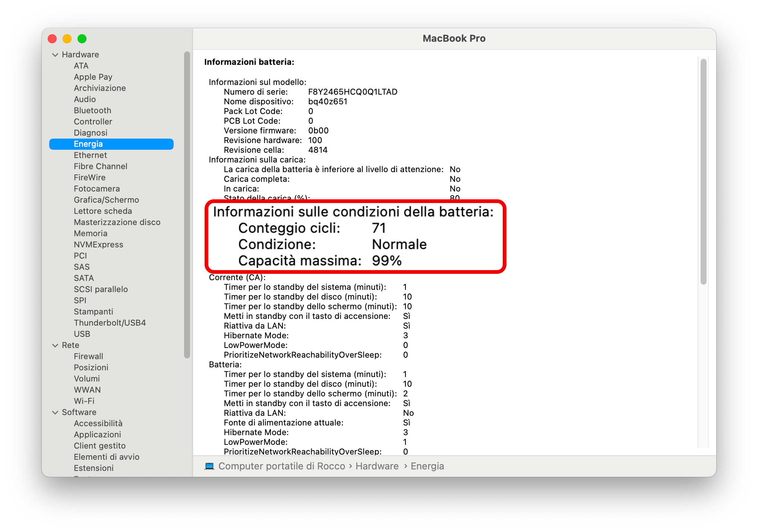The image size is (758, 532).
Task: Click the Capacità massima 99% value
Action: tap(387, 261)
